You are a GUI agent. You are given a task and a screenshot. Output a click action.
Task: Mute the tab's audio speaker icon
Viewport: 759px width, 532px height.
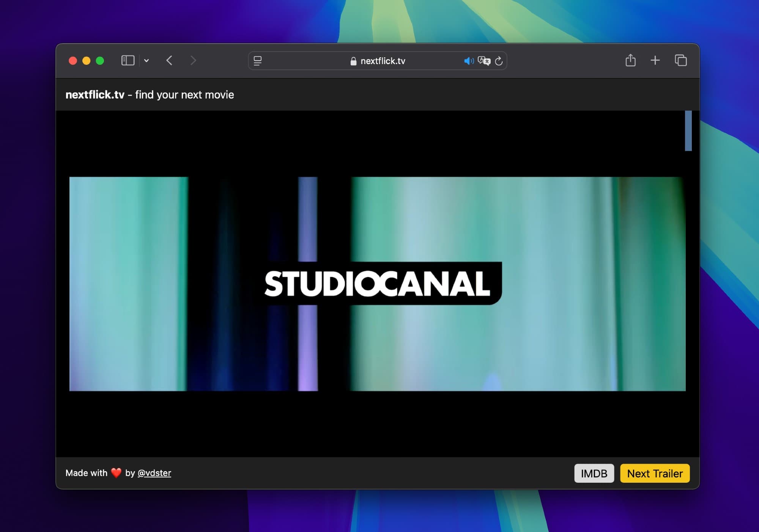[x=469, y=61]
